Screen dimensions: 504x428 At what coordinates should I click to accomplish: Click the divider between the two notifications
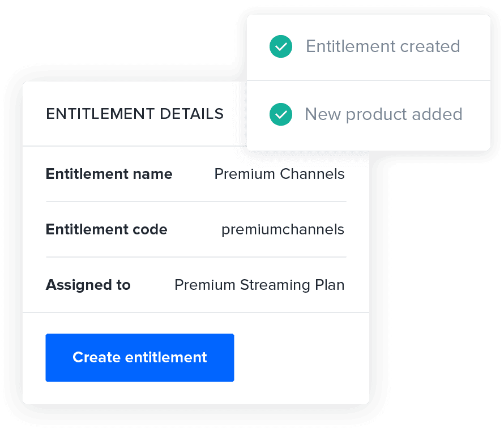(x=368, y=80)
